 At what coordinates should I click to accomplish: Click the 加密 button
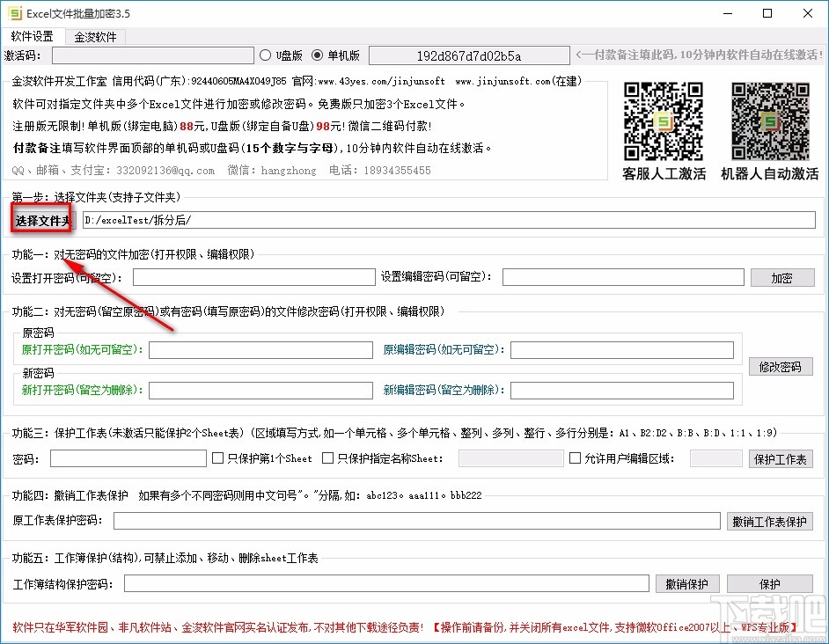click(782, 276)
